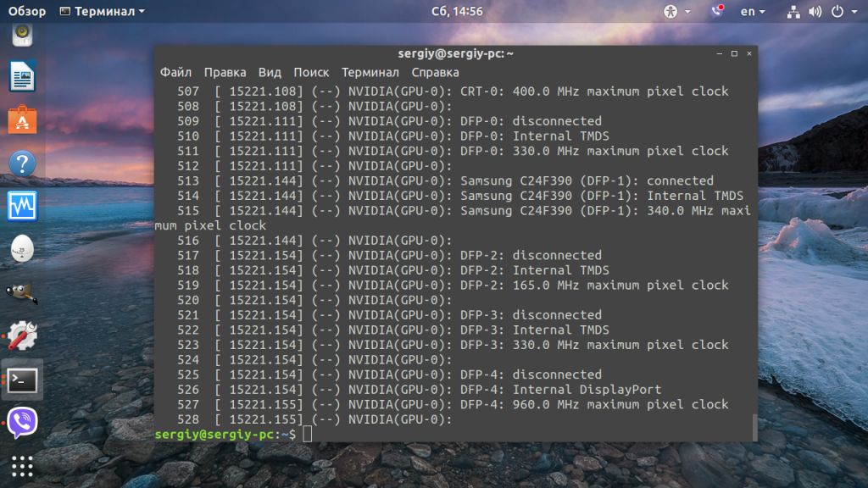Open Viber from the dock
The height and width of the screenshot is (488, 868).
22,423
